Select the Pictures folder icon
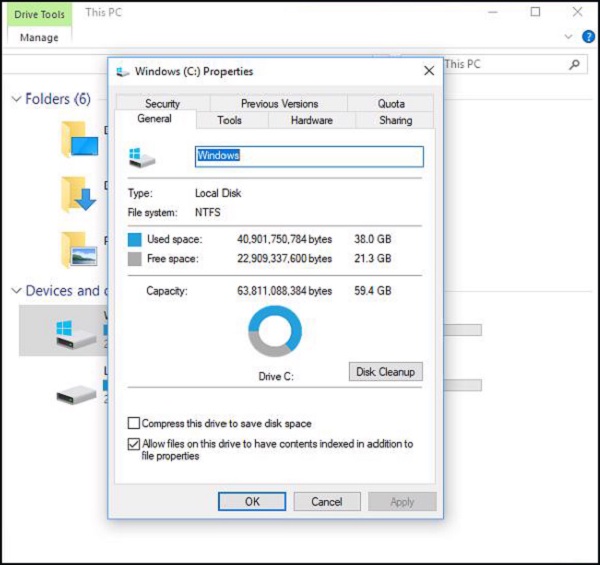The height and width of the screenshot is (565, 600). [79, 249]
